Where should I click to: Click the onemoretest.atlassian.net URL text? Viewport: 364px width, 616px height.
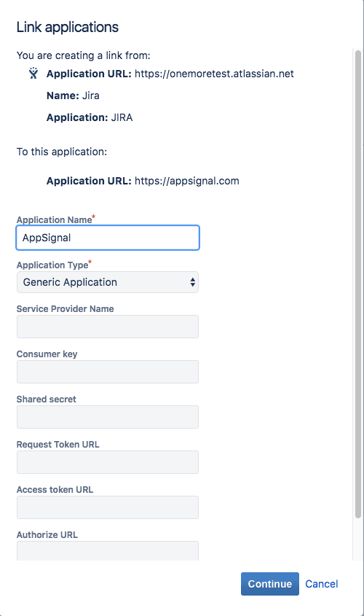pyautogui.click(x=214, y=74)
